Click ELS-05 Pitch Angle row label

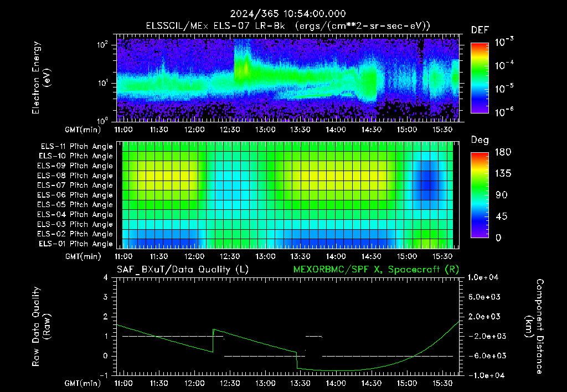click(x=75, y=205)
